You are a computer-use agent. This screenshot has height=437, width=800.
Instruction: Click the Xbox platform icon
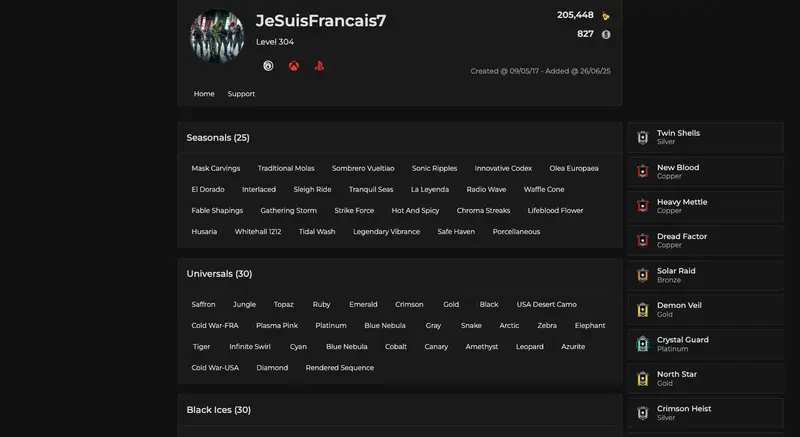click(x=294, y=66)
